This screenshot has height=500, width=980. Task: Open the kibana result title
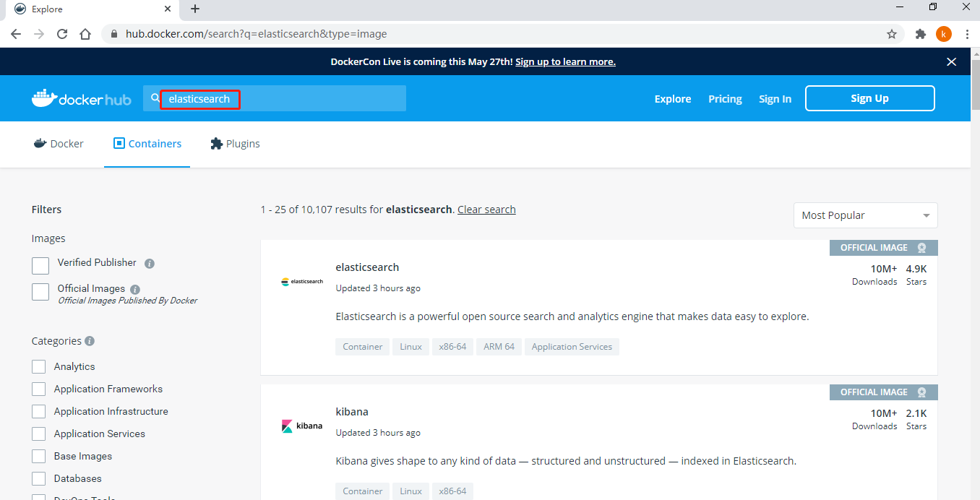tap(352, 412)
